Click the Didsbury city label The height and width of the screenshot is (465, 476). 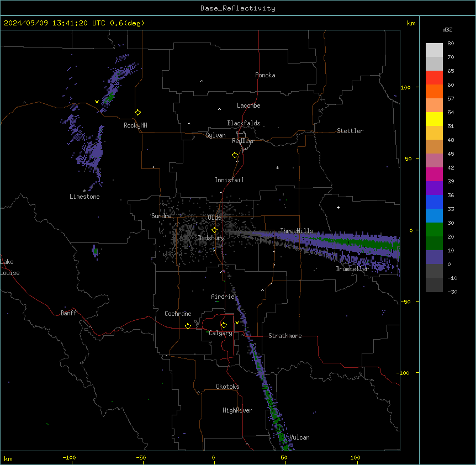pos(211,238)
